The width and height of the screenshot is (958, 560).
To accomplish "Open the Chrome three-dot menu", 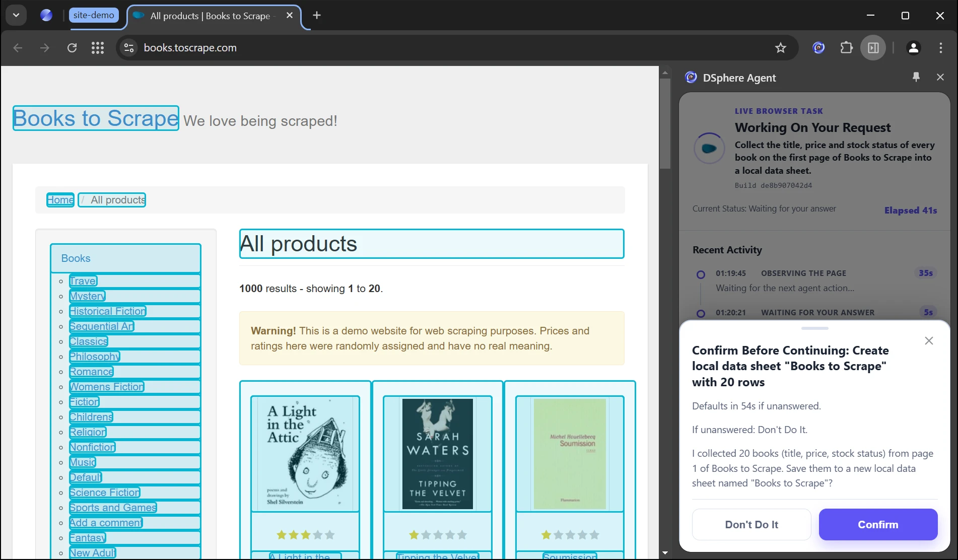I will (x=941, y=48).
